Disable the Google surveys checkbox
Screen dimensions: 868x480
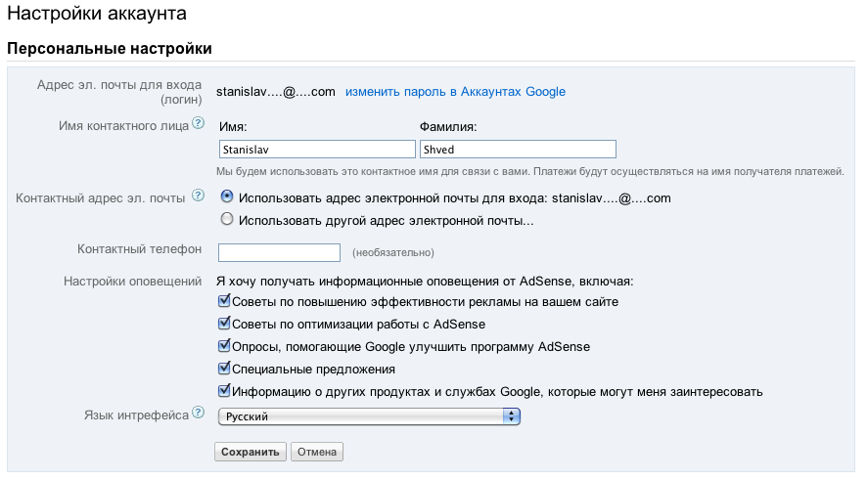223,347
